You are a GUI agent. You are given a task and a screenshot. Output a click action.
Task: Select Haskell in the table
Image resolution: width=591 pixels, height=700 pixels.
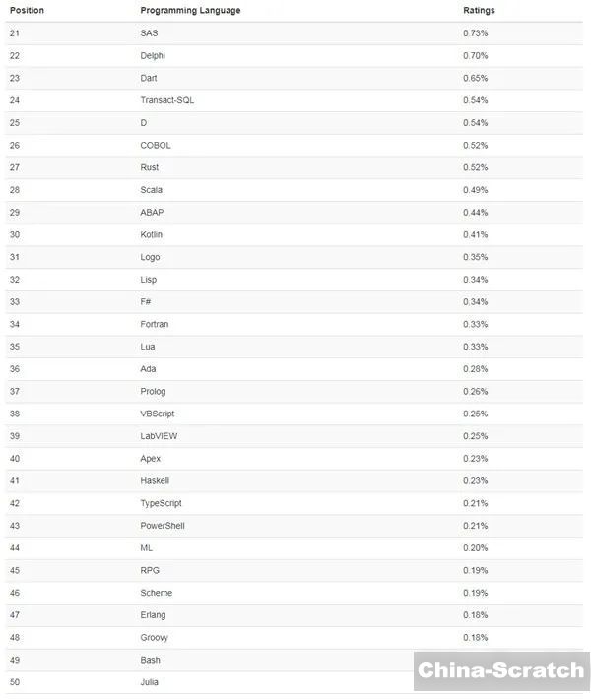155,480
